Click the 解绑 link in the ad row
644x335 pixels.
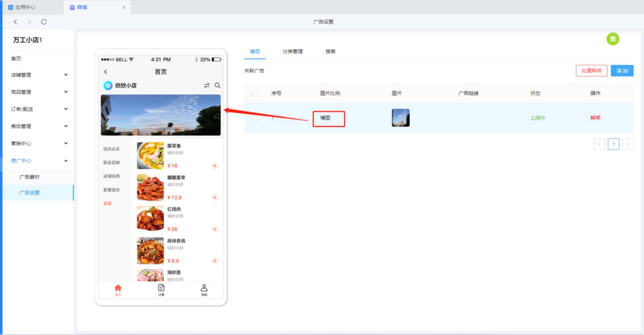(x=595, y=118)
